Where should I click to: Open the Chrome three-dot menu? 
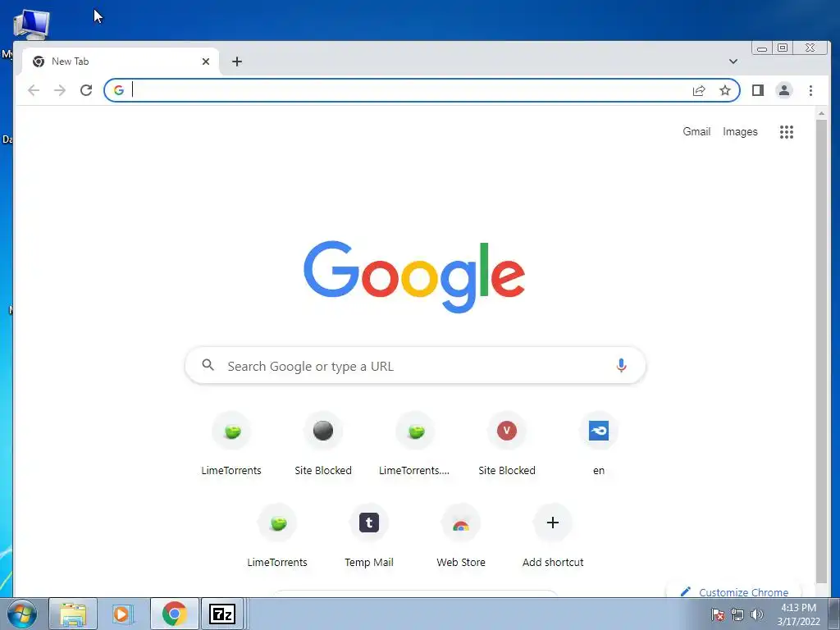[x=810, y=90]
